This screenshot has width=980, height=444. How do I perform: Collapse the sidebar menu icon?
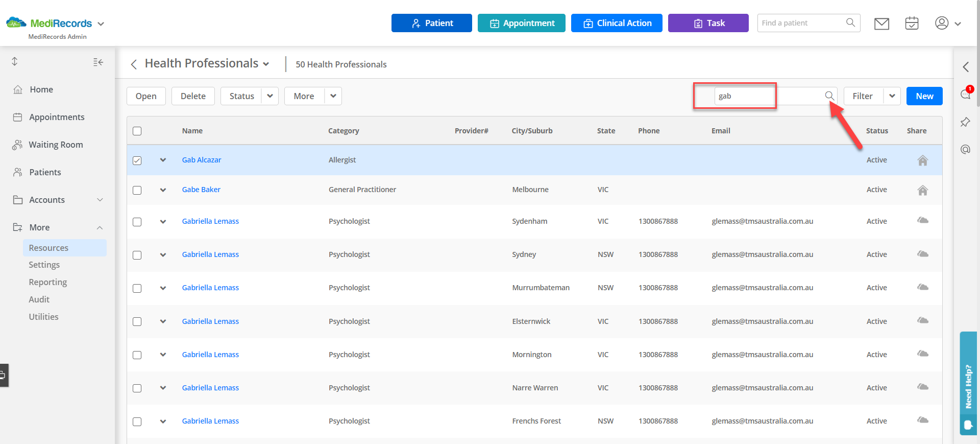pyautogui.click(x=98, y=62)
